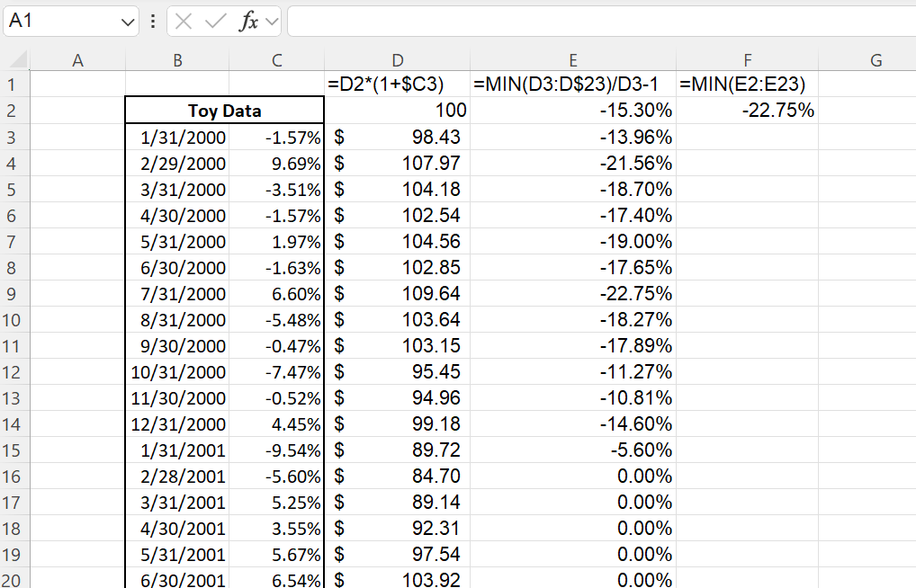The image size is (916, 588).
Task: Select the column D header
Action: point(397,60)
